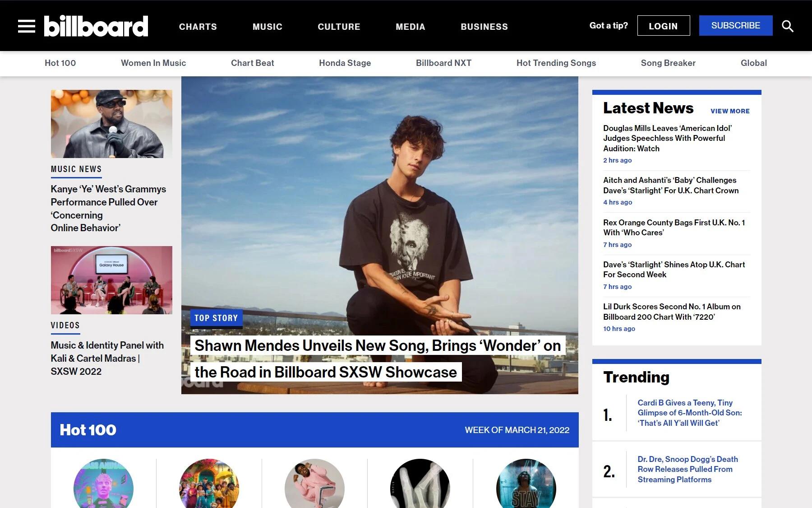Click View More in Latest News
Viewport: 812px width, 508px height.
coord(729,111)
